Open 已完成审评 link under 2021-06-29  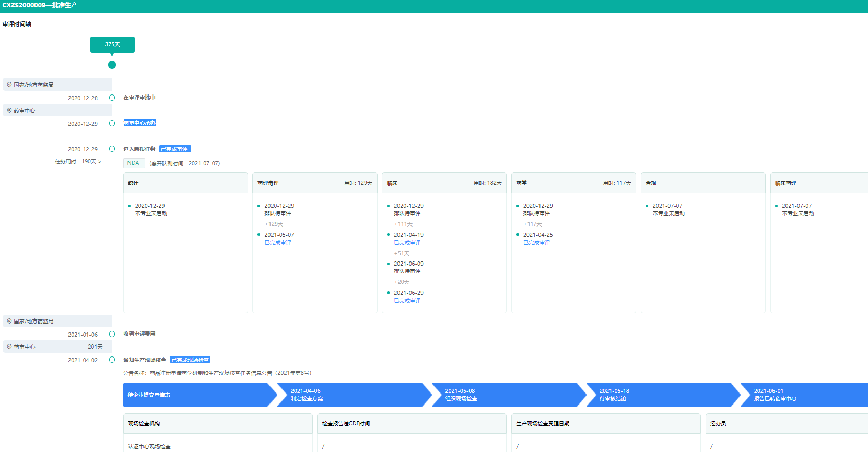point(407,301)
